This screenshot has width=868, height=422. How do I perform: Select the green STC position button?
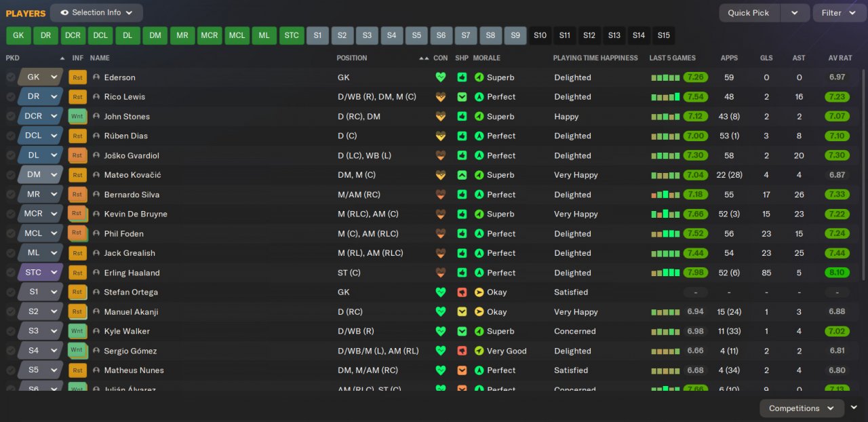pyautogui.click(x=292, y=35)
